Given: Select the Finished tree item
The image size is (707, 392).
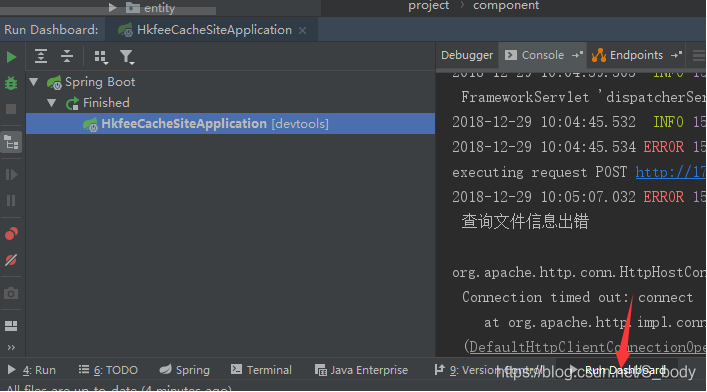Looking at the screenshot, I should [x=106, y=103].
